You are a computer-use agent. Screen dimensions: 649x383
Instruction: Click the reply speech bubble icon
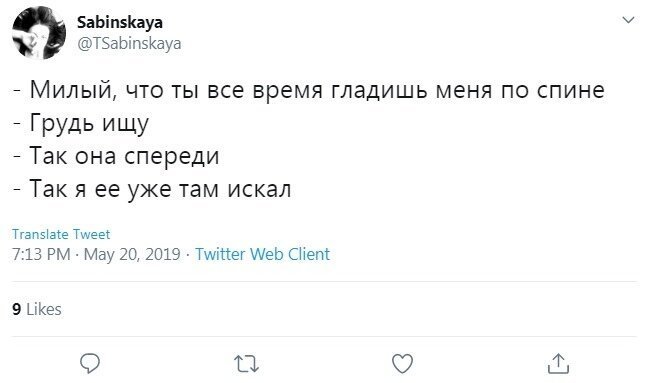click(x=90, y=364)
